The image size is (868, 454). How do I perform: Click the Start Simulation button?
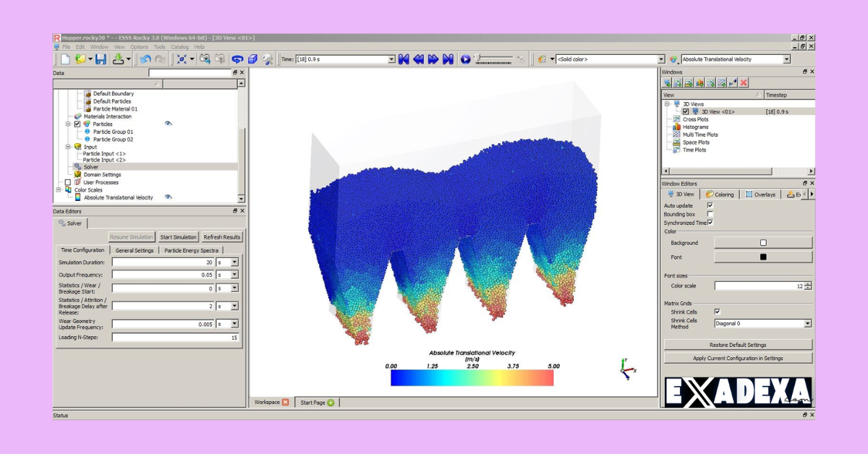coord(178,237)
